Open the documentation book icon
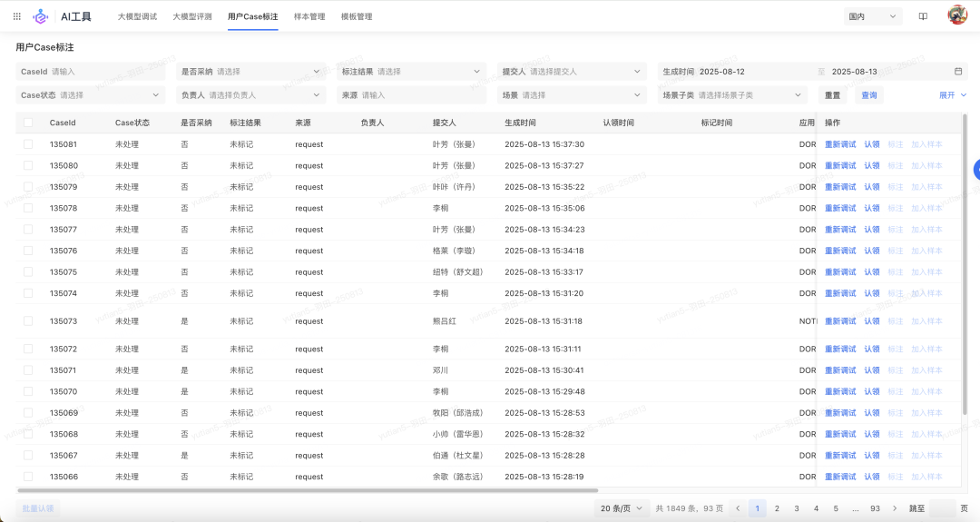980x522 pixels. (923, 16)
